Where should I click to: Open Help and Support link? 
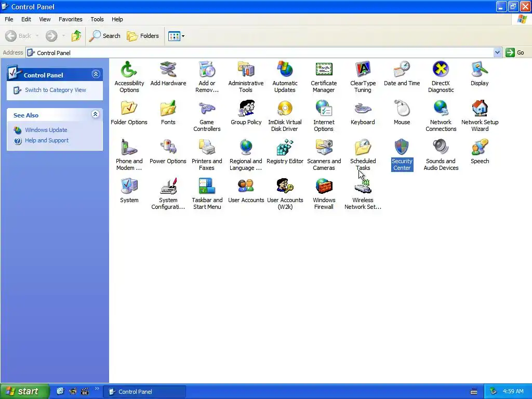(x=46, y=140)
